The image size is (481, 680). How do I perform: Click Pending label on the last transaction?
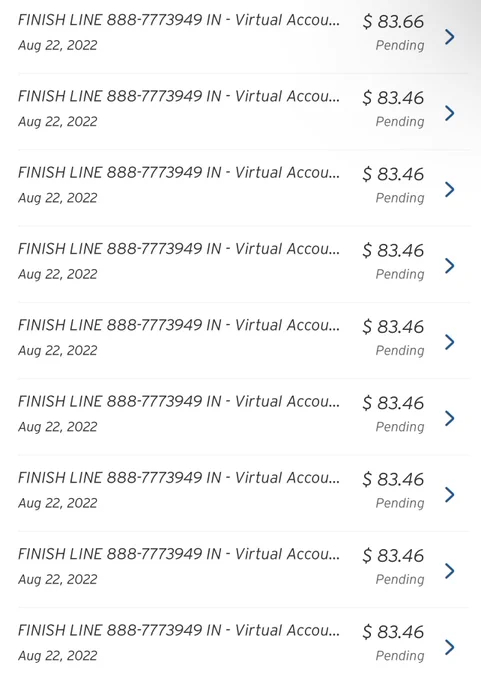click(x=400, y=656)
